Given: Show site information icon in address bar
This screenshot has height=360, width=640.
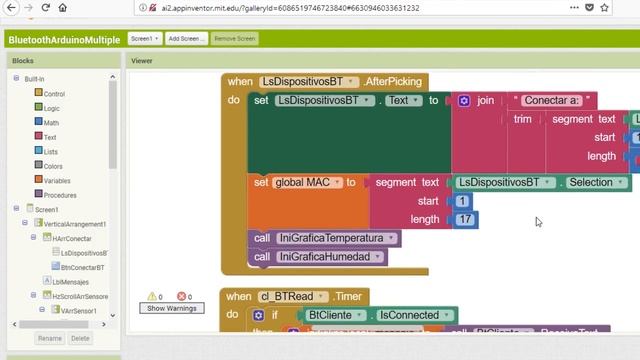Looking at the screenshot, I should point(142,8).
